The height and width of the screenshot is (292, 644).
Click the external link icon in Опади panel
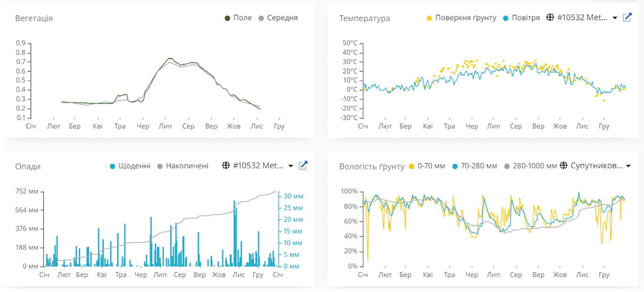(x=304, y=166)
